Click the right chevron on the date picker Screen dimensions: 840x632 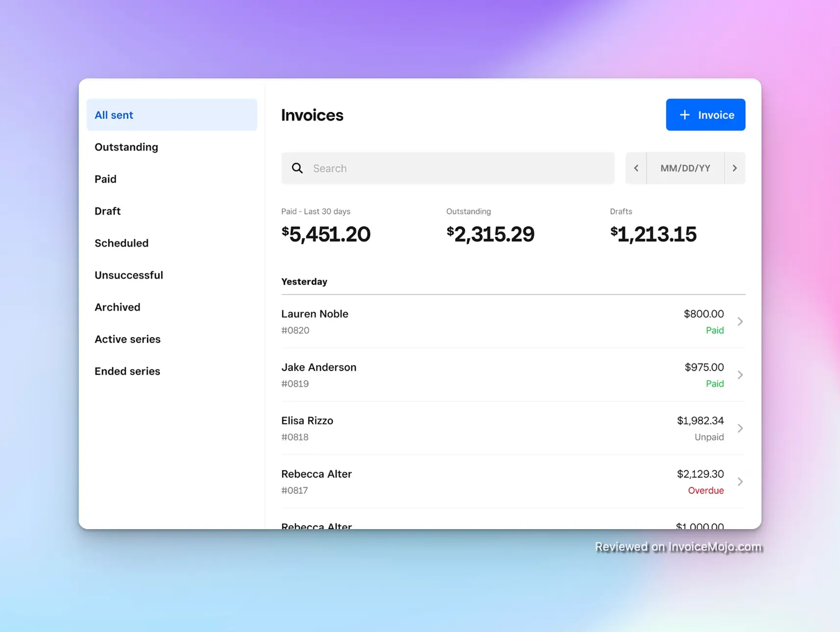click(x=735, y=168)
